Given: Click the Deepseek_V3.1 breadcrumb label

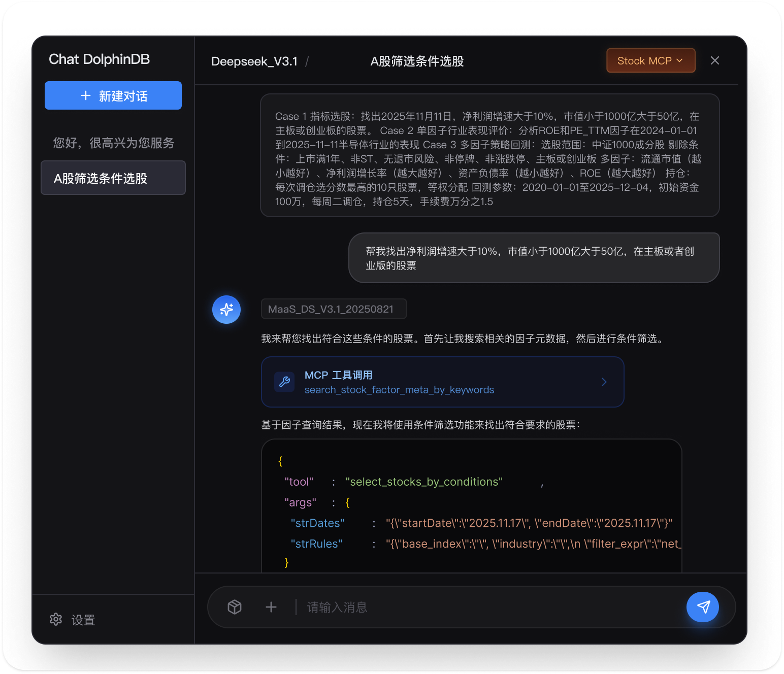Looking at the screenshot, I should [x=254, y=61].
